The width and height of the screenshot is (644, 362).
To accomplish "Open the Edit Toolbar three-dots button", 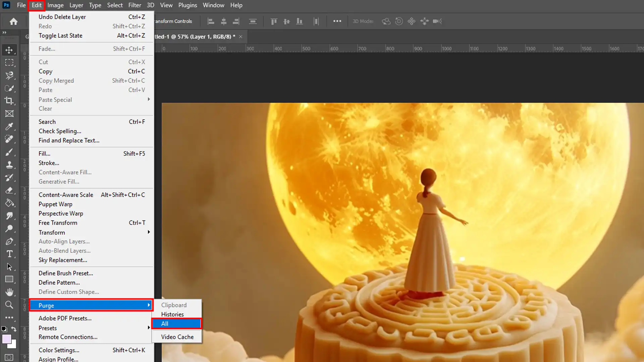I will pos(9,317).
